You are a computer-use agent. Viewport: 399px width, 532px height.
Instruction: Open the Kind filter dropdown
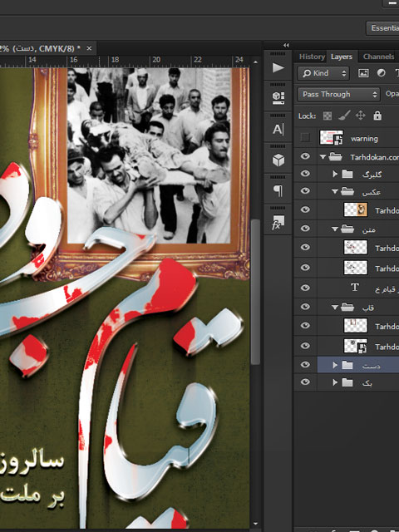[x=323, y=73]
